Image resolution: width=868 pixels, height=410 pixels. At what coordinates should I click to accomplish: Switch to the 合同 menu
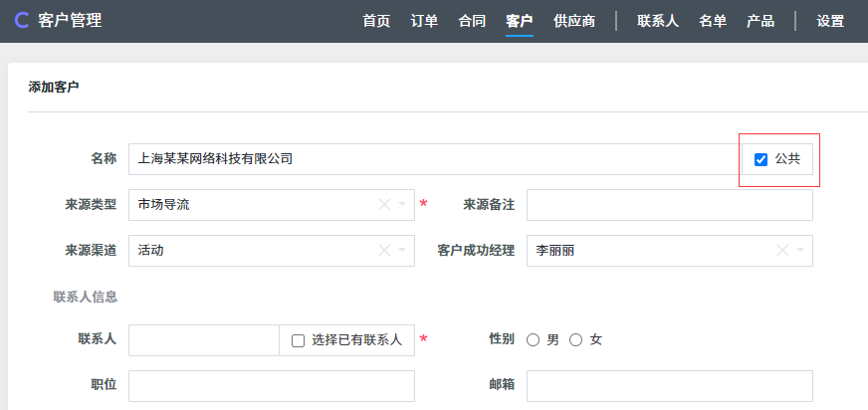472,21
